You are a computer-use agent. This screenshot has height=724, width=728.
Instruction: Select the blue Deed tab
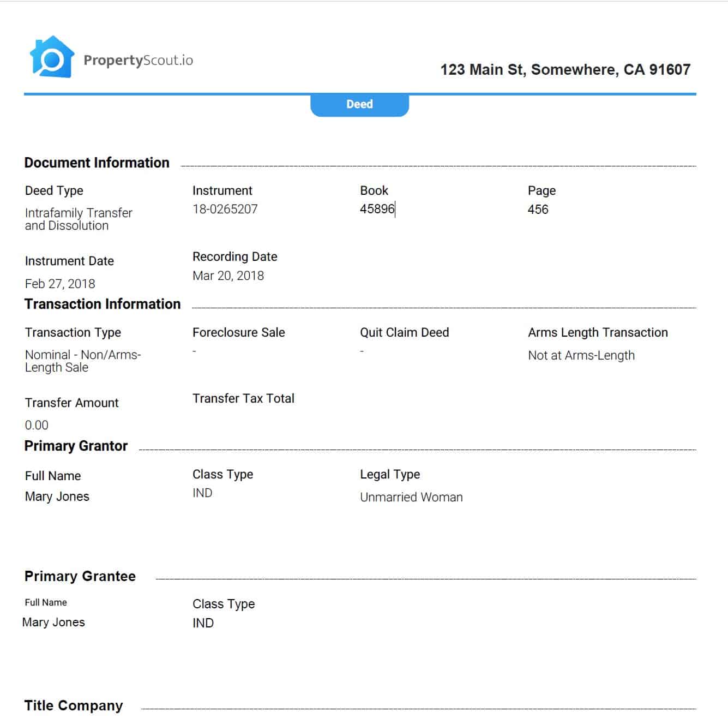pos(359,104)
